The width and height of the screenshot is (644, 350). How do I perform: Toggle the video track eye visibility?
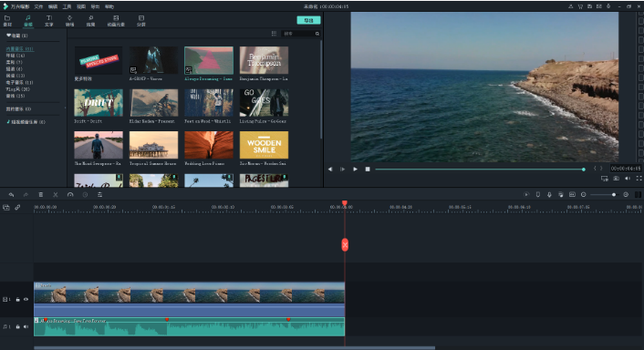pos(26,300)
